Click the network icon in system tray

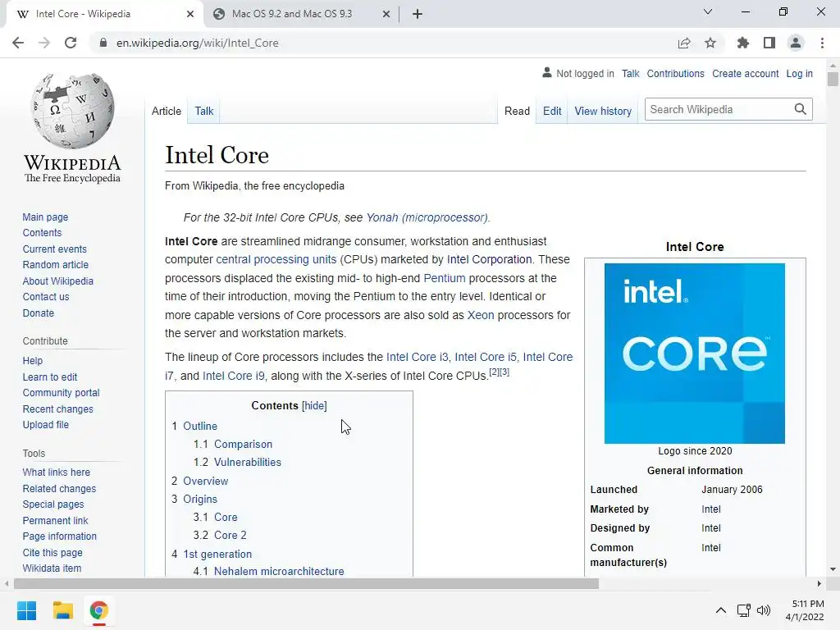[x=743, y=610]
